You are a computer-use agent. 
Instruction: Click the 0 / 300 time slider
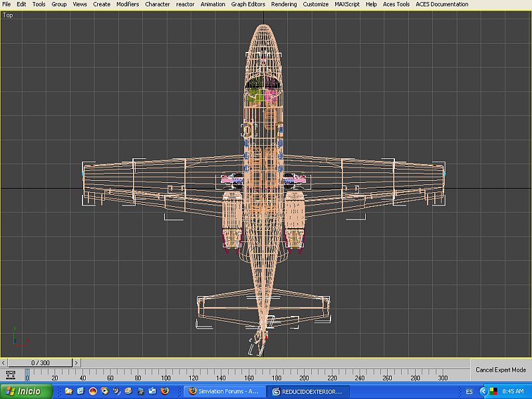pyautogui.click(x=40, y=363)
